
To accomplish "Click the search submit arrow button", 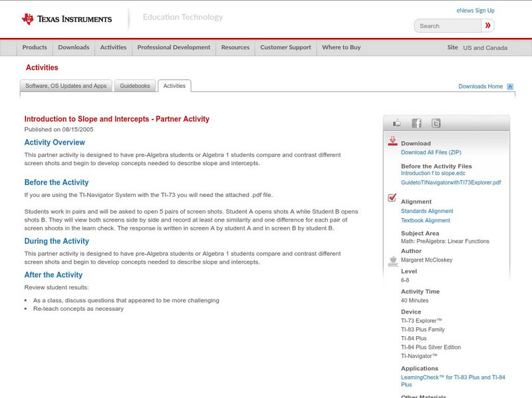I will (x=487, y=25).
